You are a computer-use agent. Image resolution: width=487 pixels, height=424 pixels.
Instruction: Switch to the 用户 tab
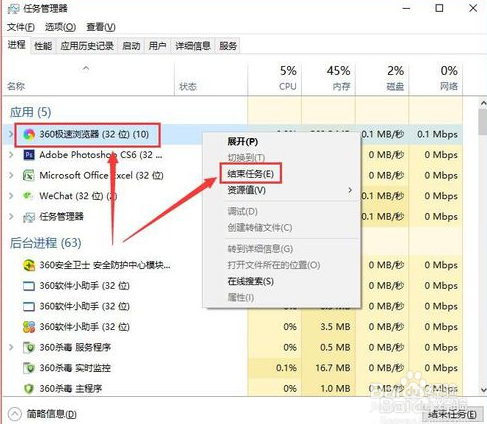pos(157,46)
